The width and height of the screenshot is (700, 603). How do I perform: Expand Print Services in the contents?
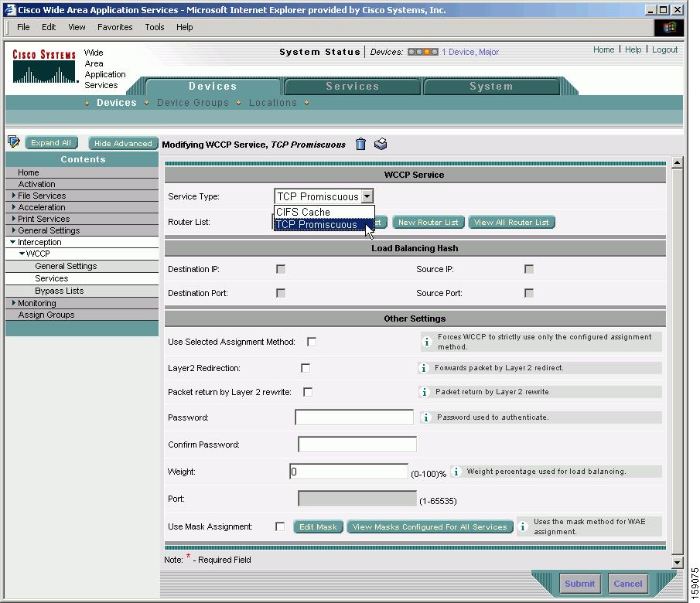point(14,219)
